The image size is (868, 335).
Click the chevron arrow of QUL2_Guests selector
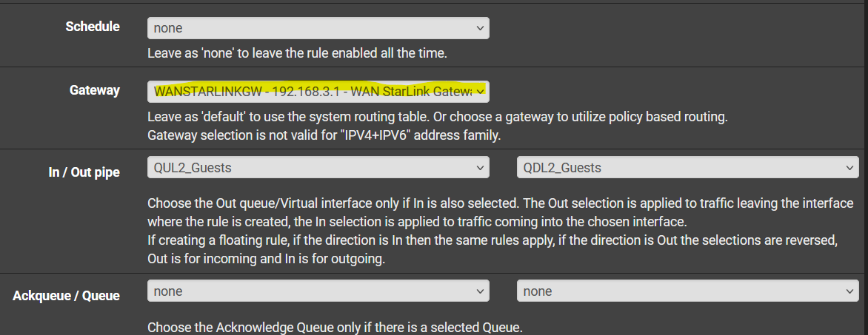tap(480, 167)
